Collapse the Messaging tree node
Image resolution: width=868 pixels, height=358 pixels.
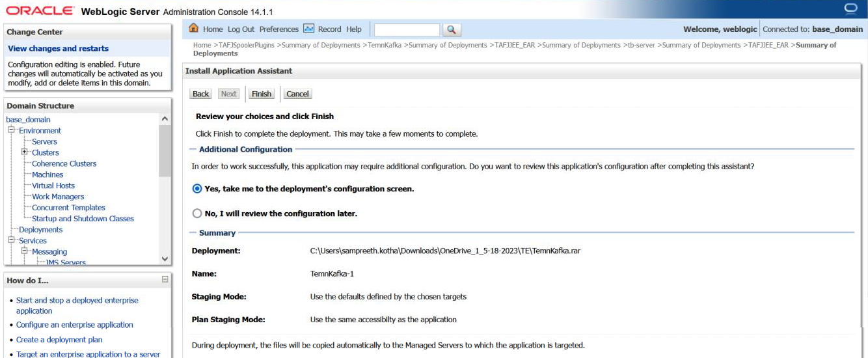pos(25,251)
